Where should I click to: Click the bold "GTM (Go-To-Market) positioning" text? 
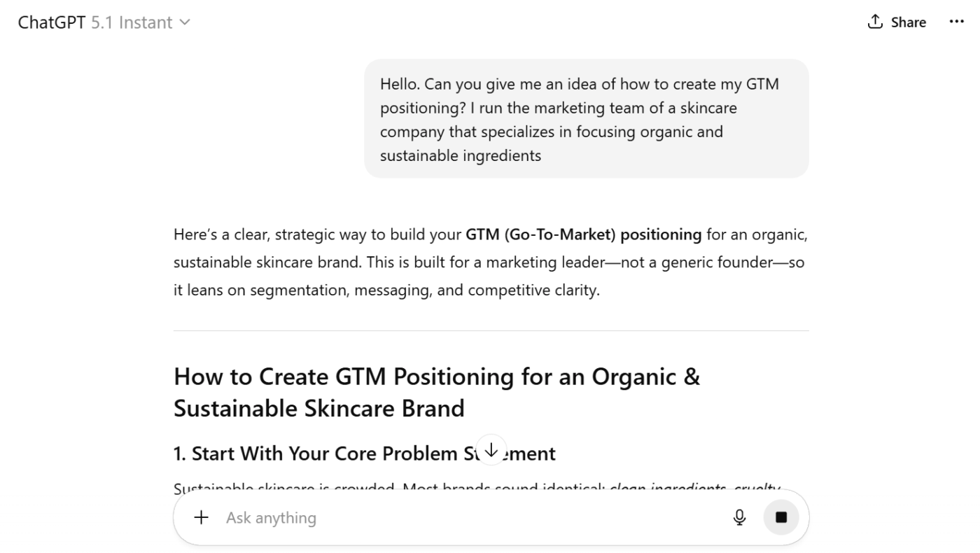[x=583, y=234]
